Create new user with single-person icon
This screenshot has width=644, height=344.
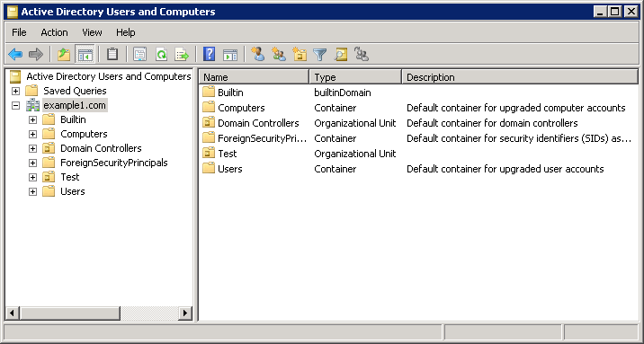point(258,54)
